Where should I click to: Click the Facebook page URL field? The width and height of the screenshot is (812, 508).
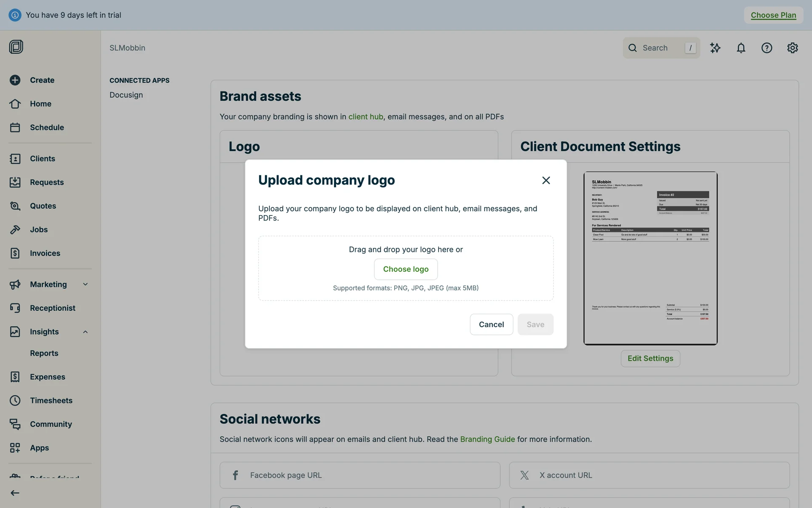click(x=359, y=475)
